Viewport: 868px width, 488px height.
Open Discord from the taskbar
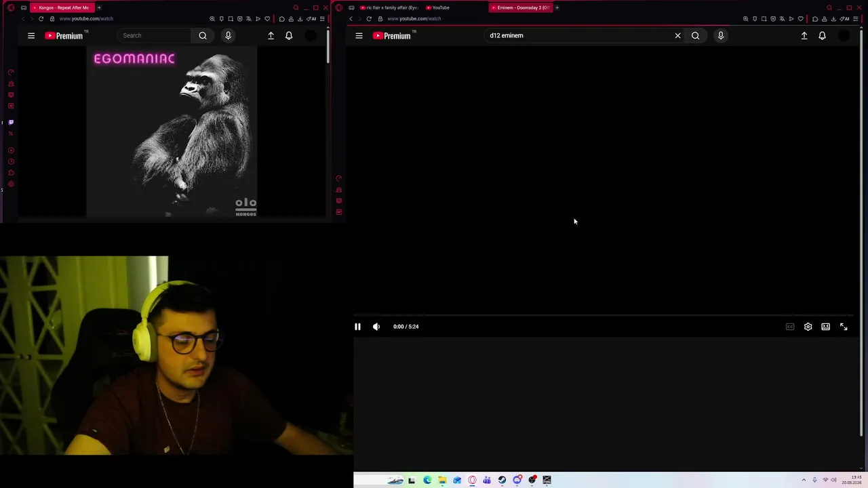[517, 480]
